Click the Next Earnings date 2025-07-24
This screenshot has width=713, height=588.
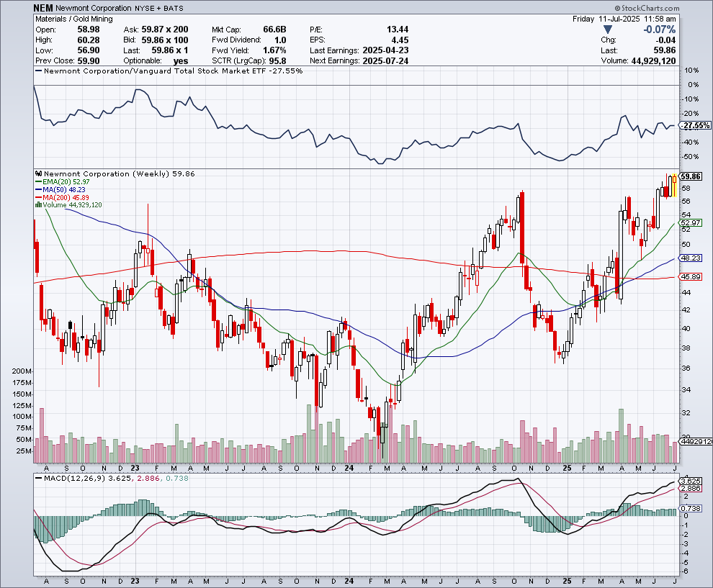click(x=385, y=61)
